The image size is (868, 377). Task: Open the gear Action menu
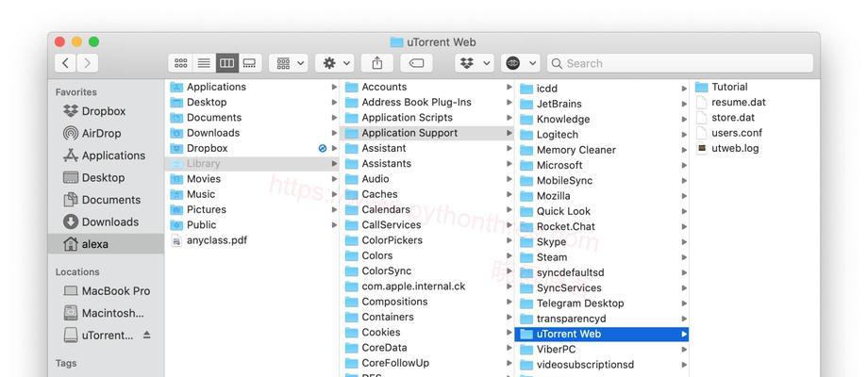tap(335, 63)
